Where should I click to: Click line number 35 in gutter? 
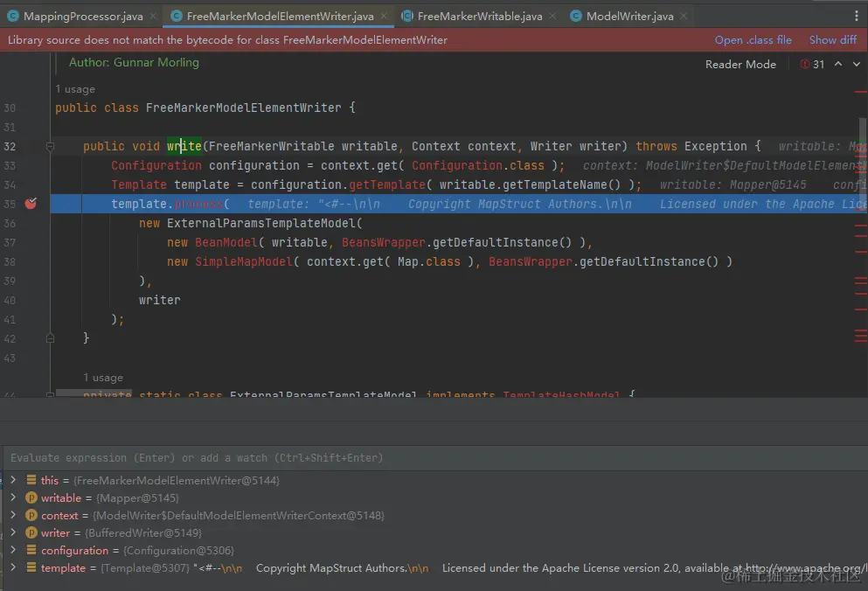(x=10, y=204)
